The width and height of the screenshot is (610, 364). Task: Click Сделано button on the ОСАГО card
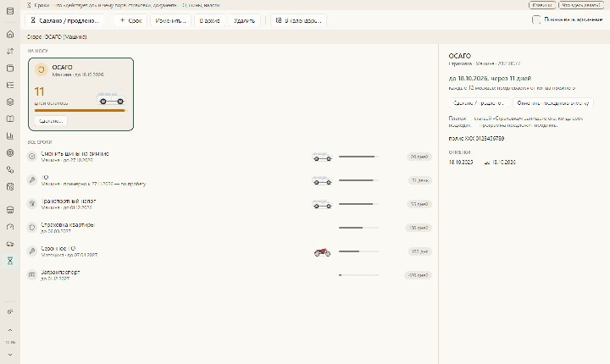tap(51, 120)
